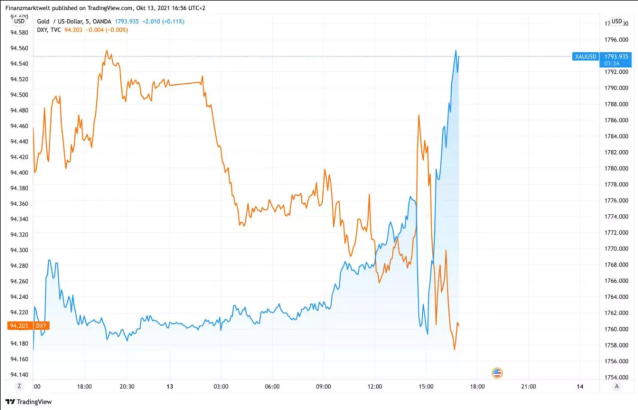Click the 13 date marker on time axis
Image resolution: width=638 pixels, height=410 pixels.
point(171,385)
